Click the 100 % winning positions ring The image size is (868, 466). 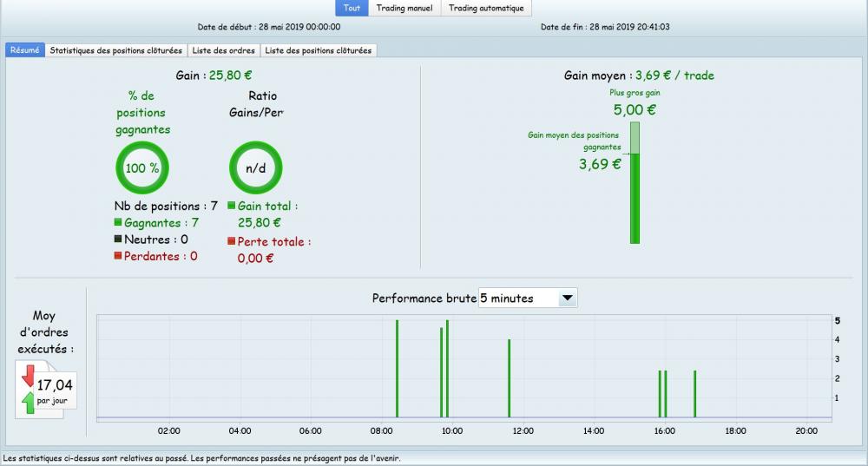tap(142, 167)
